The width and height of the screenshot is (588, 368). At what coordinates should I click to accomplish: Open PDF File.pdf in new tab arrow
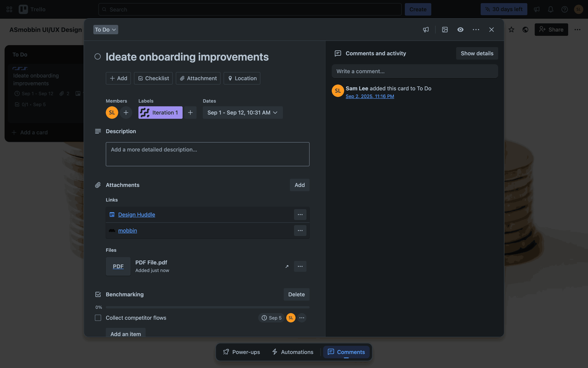pos(287,266)
